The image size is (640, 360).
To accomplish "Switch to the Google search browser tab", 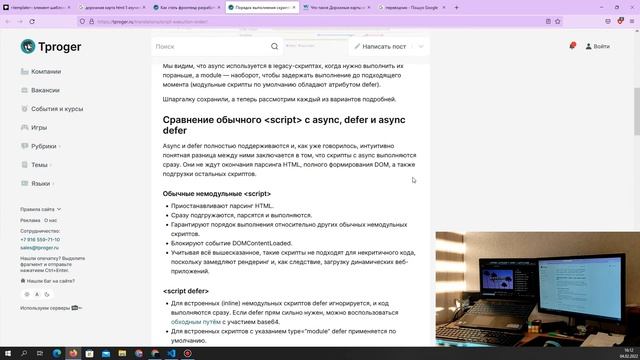I will coord(412,7).
